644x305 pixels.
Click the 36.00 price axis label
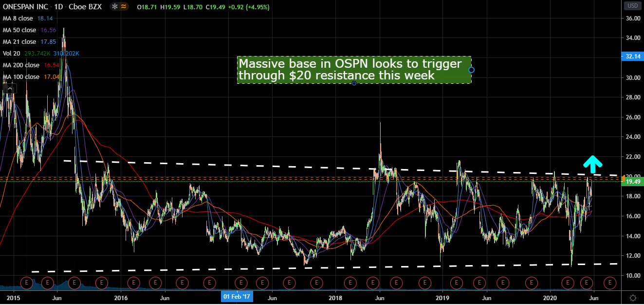click(x=632, y=19)
